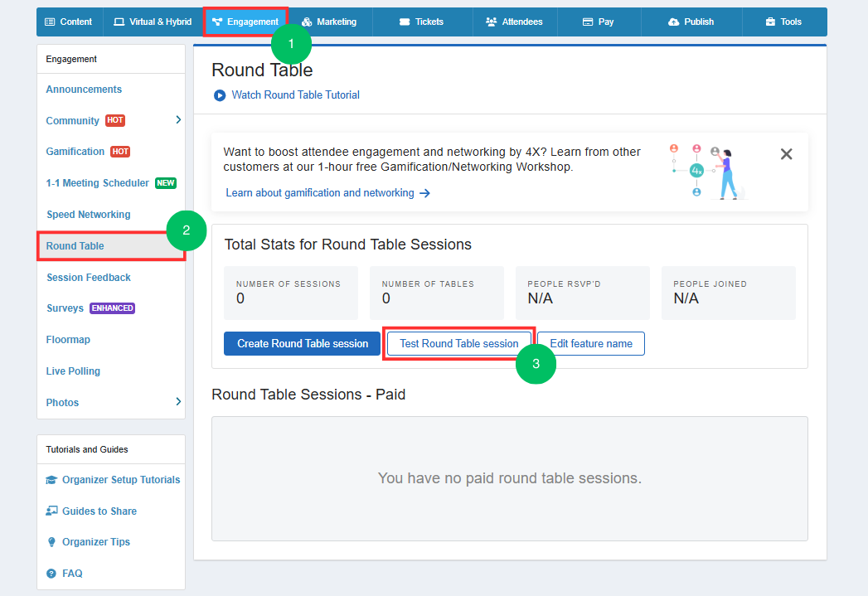Click the ENHANCED badge next to Surveys
The width and height of the screenshot is (868, 596).
[113, 308]
